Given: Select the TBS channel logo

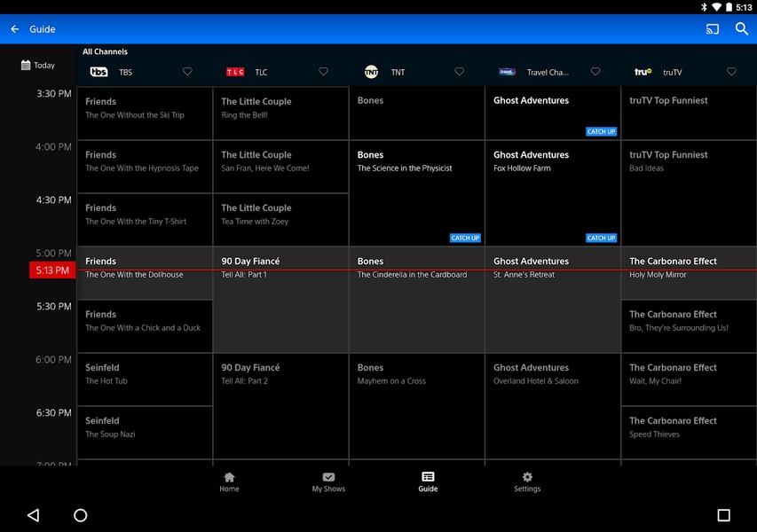Looking at the screenshot, I should coord(99,72).
